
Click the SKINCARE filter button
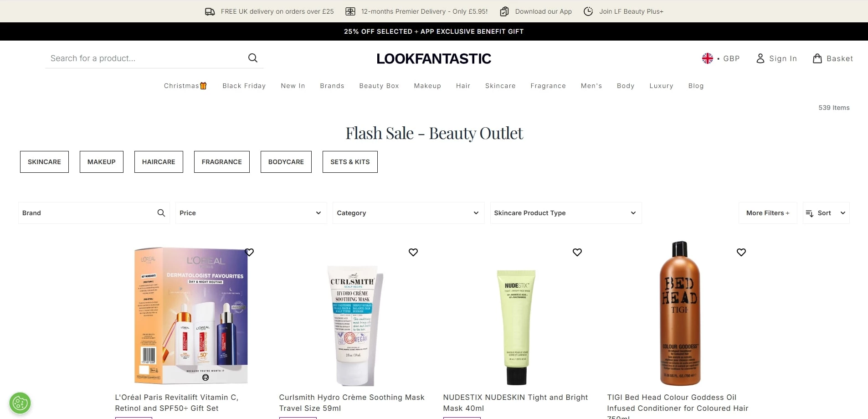point(44,162)
